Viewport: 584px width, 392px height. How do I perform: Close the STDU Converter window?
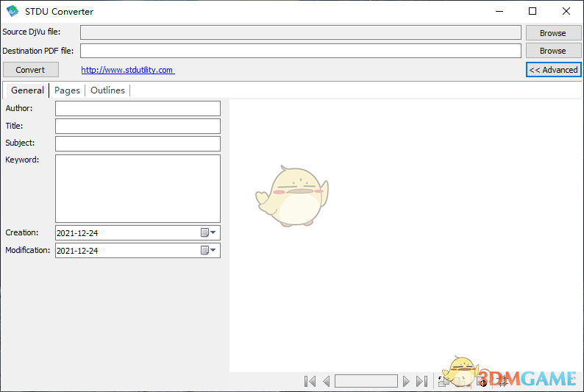pyautogui.click(x=566, y=11)
